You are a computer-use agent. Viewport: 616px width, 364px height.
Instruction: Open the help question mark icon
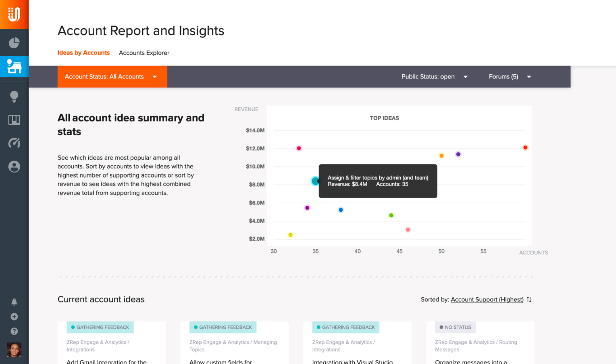[14, 331]
